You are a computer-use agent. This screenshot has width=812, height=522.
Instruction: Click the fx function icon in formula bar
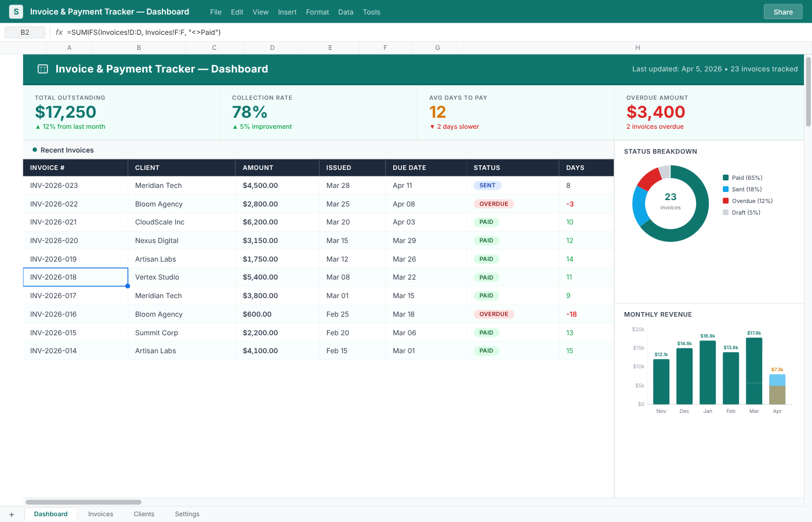pos(59,32)
